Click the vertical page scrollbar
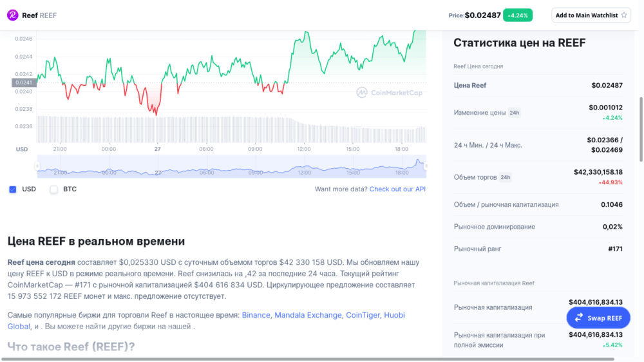 coord(641,129)
